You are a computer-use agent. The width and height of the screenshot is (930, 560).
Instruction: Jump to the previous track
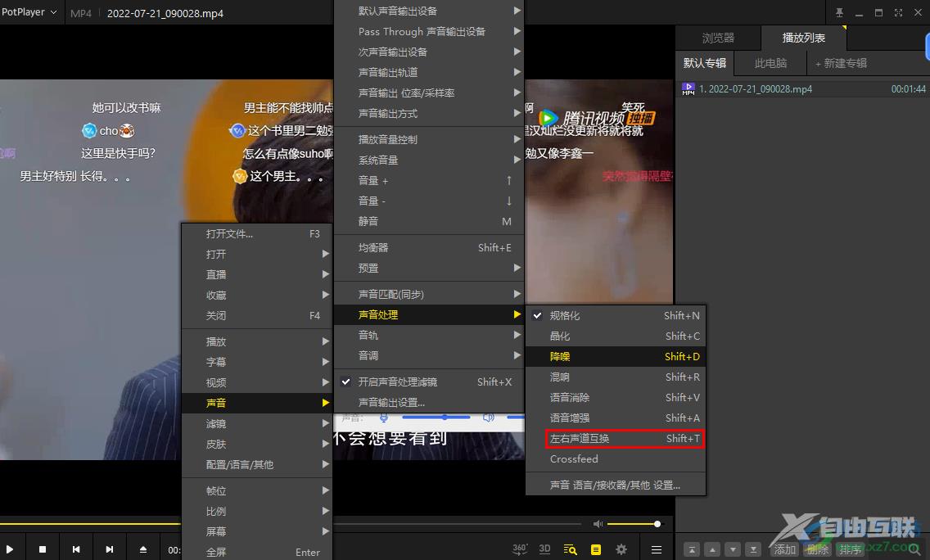76,549
